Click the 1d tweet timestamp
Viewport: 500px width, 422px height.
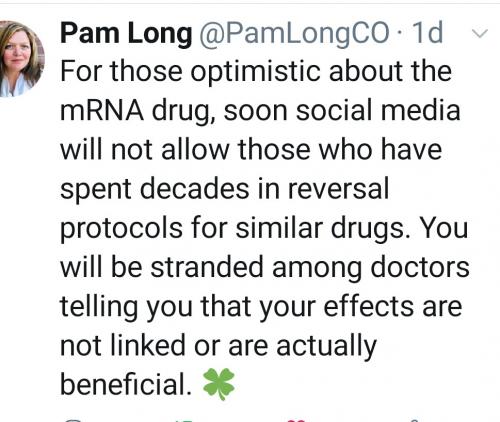tap(427, 32)
